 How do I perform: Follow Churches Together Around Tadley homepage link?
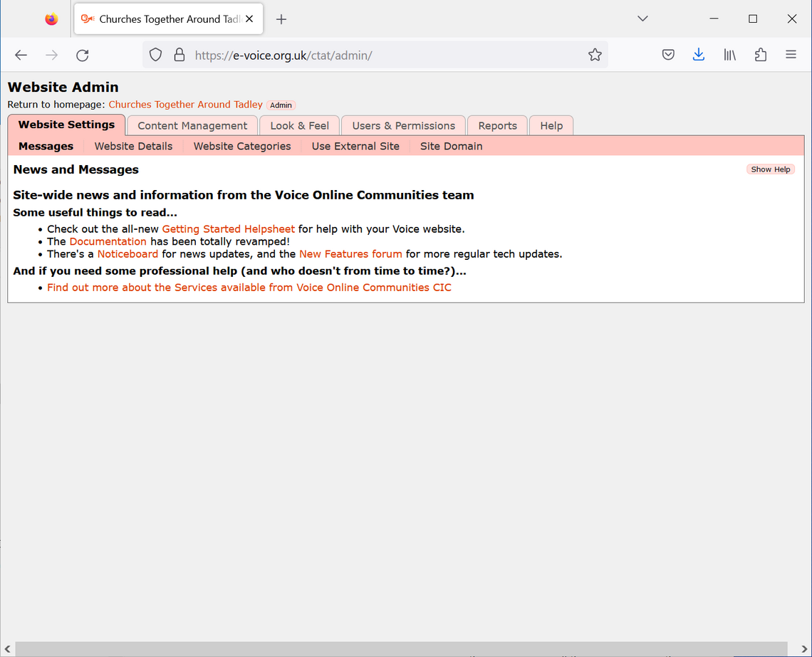click(185, 105)
